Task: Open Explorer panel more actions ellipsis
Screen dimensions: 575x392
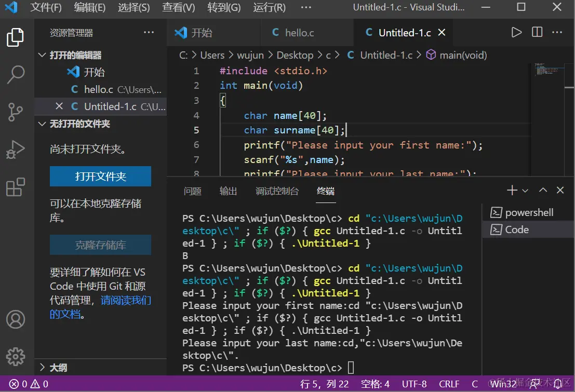Action: click(149, 32)
